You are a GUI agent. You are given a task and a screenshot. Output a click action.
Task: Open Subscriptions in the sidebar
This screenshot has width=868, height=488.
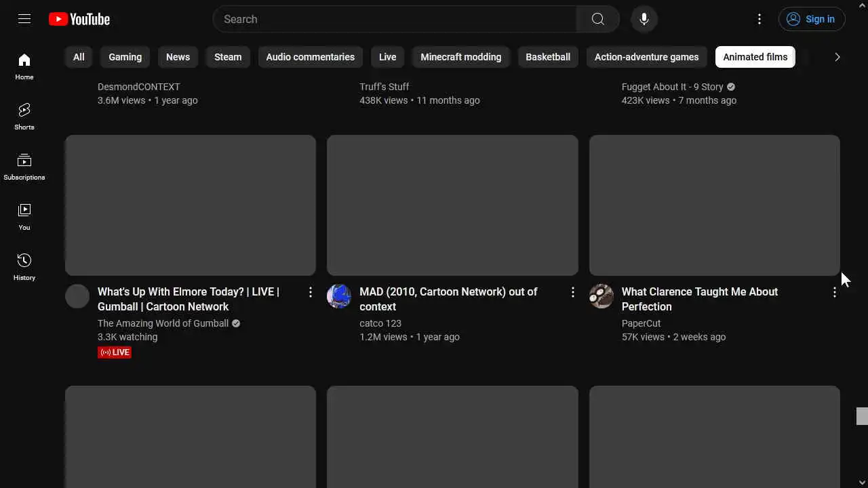24,167
